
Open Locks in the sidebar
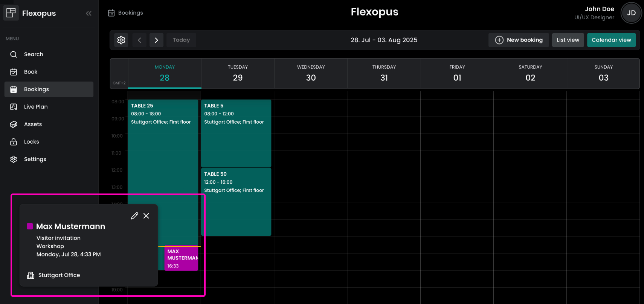tap(32, 142)
